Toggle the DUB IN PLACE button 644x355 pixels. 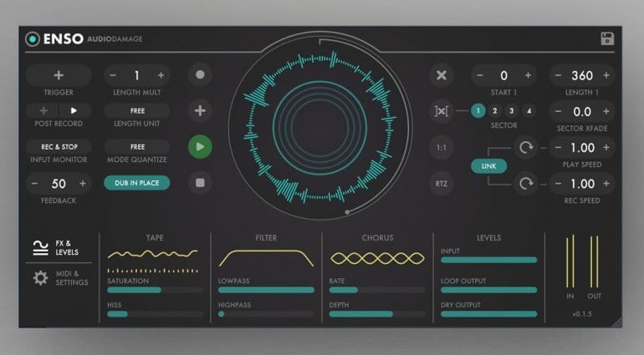[x=137, y=183]
